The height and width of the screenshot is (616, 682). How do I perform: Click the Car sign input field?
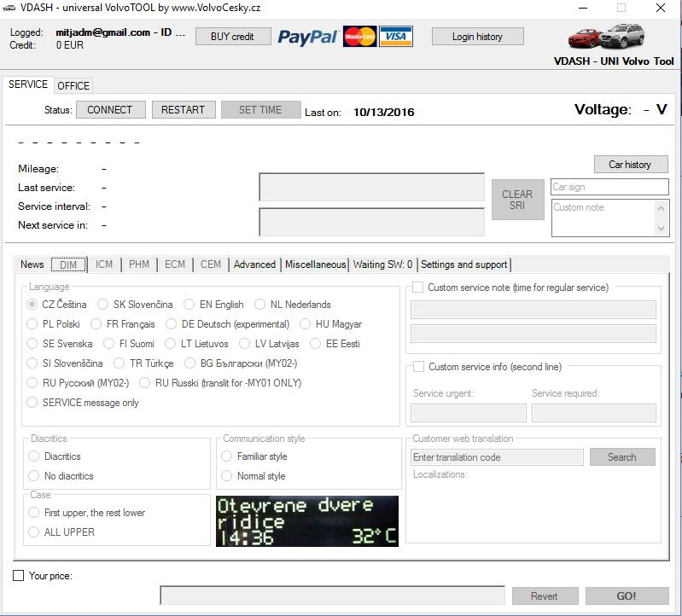click(609, 187)
